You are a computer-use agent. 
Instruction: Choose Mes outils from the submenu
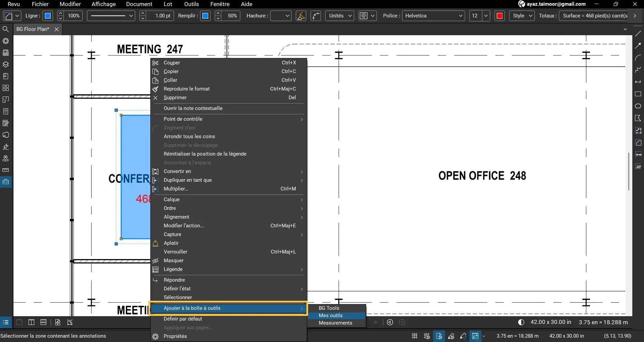tap(331, 315)
